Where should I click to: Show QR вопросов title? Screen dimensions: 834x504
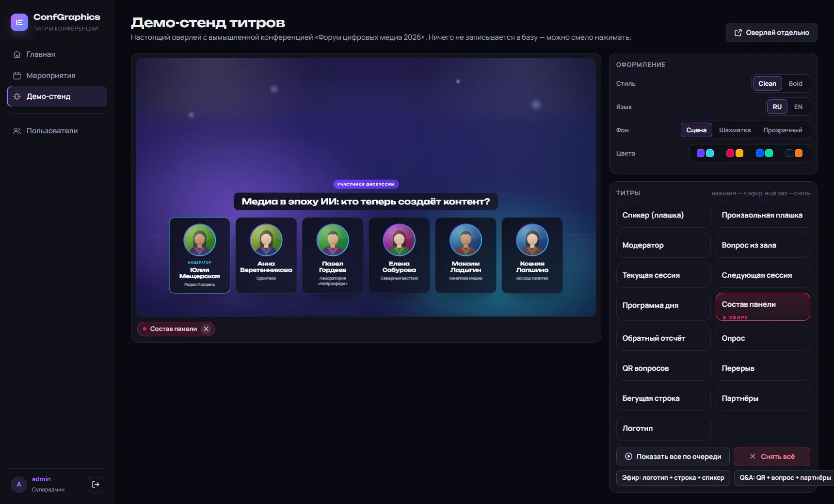[x=663, y=368]
